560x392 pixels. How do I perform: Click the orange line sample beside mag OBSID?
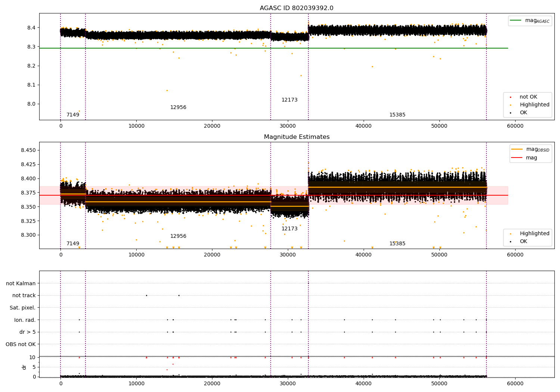[x=517, y=149]
